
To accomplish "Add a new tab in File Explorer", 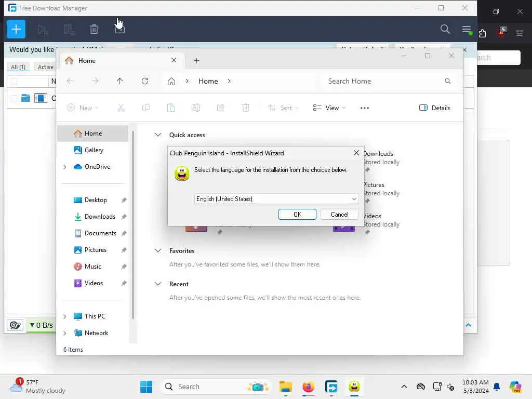I will [196, 61].
